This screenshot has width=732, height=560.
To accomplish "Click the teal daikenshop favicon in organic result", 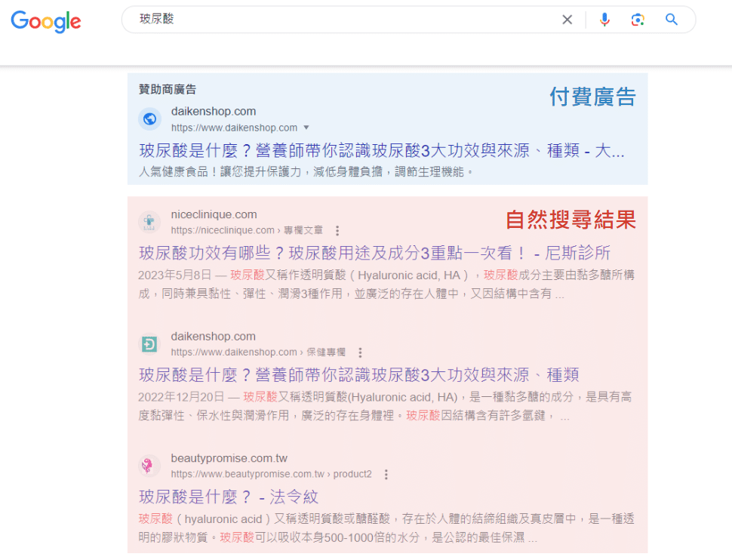I will tap(149, 344).
